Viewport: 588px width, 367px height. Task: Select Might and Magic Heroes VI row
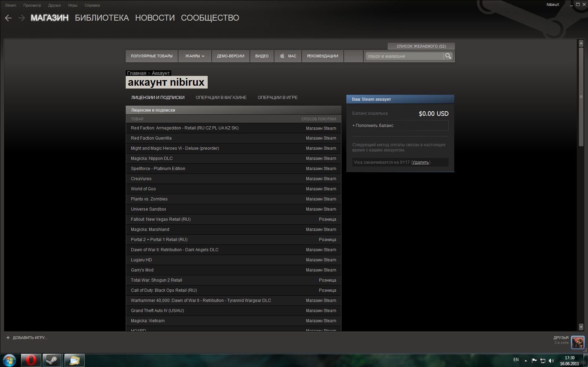234,148
